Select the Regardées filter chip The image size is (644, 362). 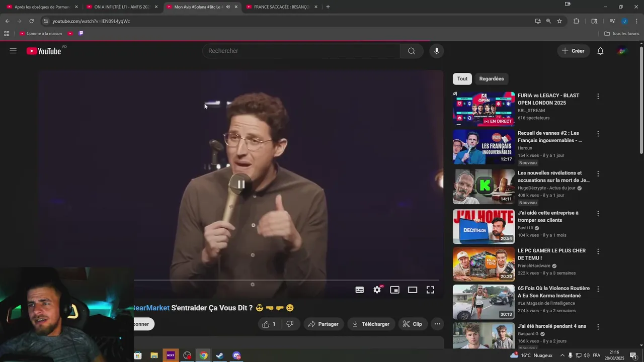(x=492, y=79)
